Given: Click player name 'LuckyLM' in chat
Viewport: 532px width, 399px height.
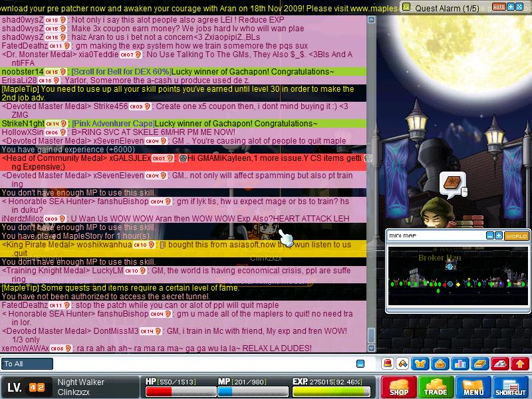Looking at the screenshot, I should [x=108, y=271].
